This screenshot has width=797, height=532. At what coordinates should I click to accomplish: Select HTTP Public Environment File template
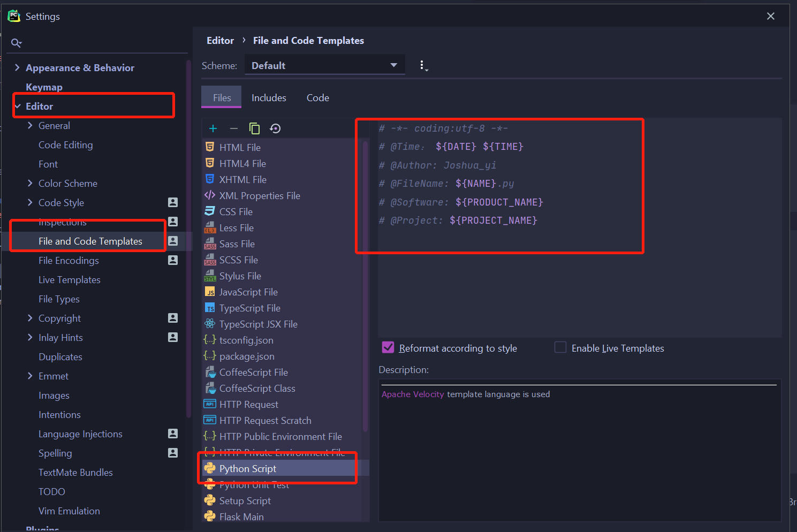280,436
